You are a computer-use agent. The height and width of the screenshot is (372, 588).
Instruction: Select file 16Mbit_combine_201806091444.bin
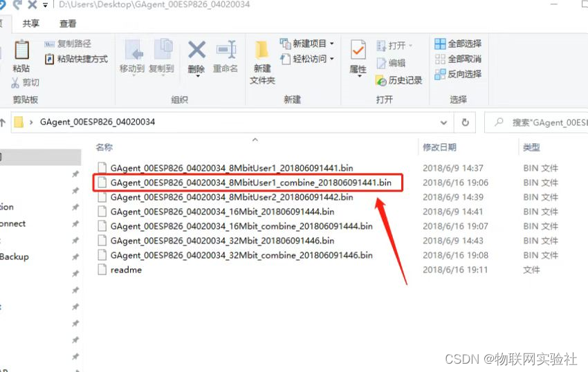tap(241, 226)
